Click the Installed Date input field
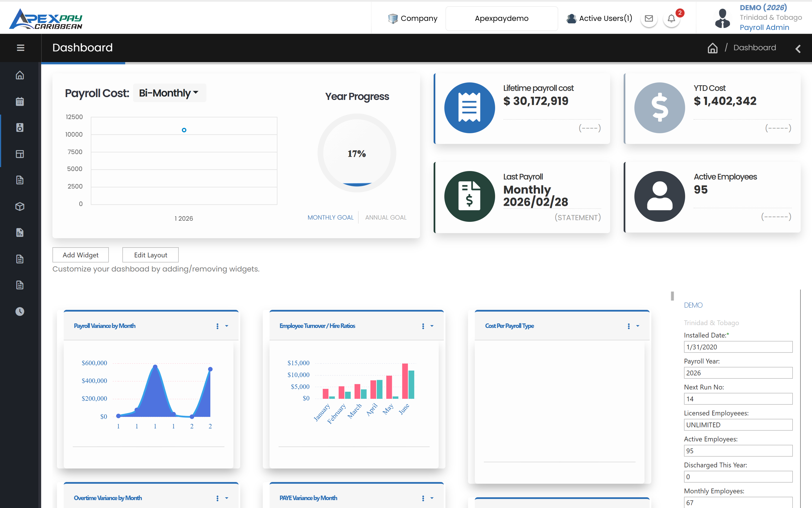The height and width of the screenshot is (508, 812). click(x=738, y=347)
